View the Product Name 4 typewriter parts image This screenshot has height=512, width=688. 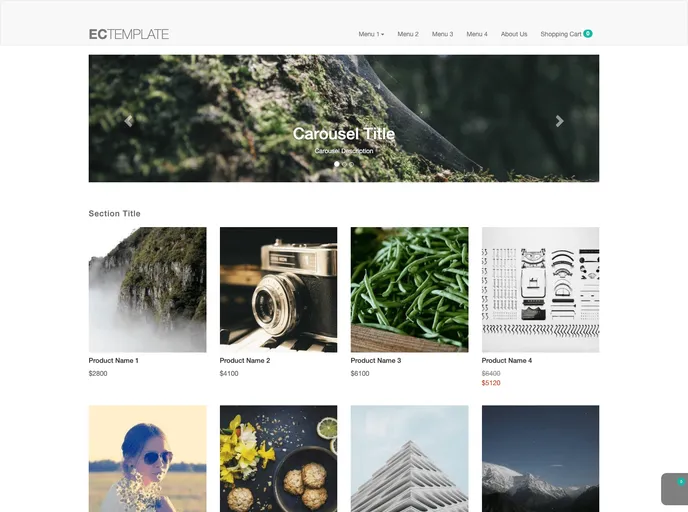point(540,289)
